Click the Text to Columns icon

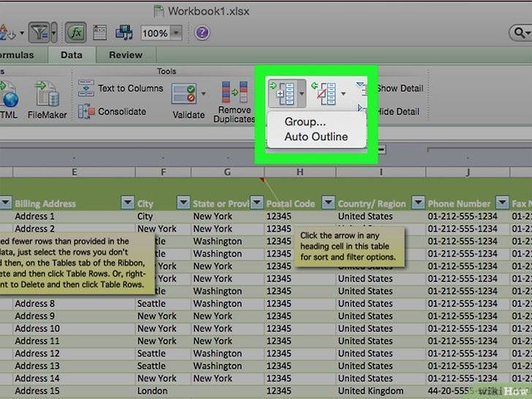[x=87, y=88]
